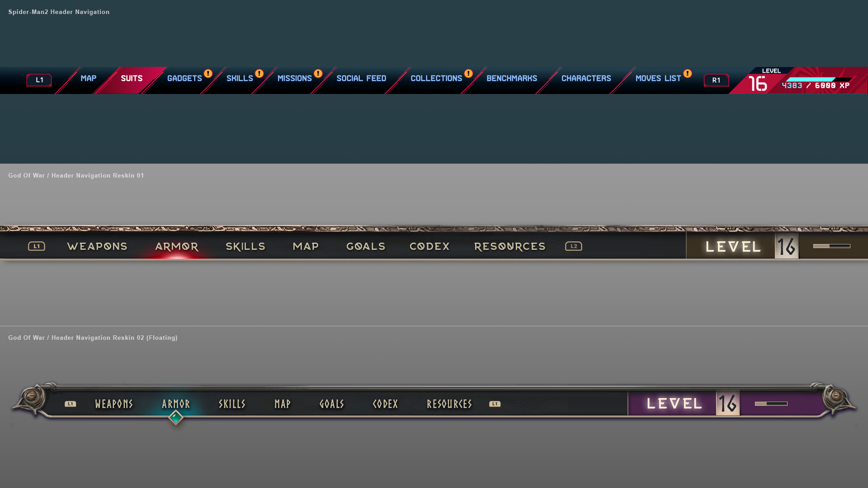Select CODEX in Reskin 01 header

click(429, 247)
